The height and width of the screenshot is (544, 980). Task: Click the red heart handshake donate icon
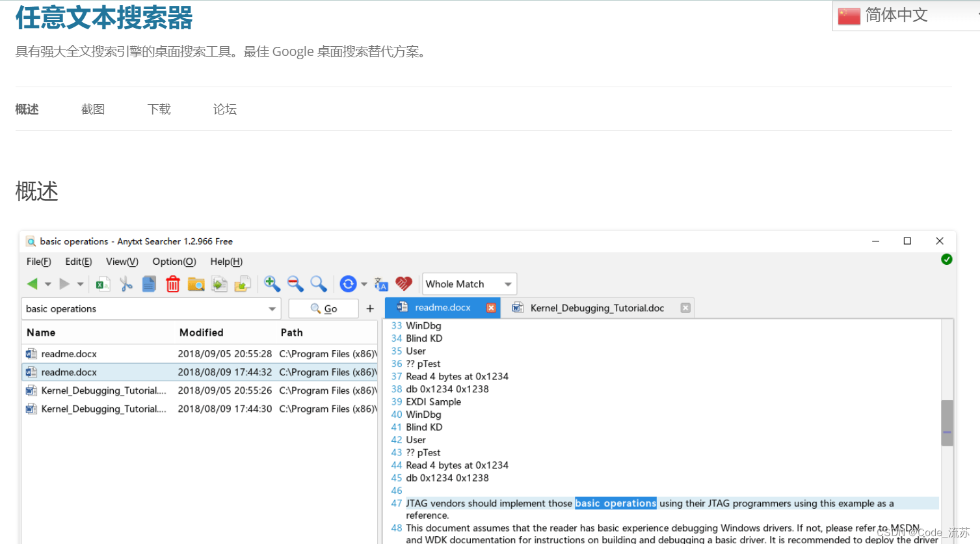404,284
